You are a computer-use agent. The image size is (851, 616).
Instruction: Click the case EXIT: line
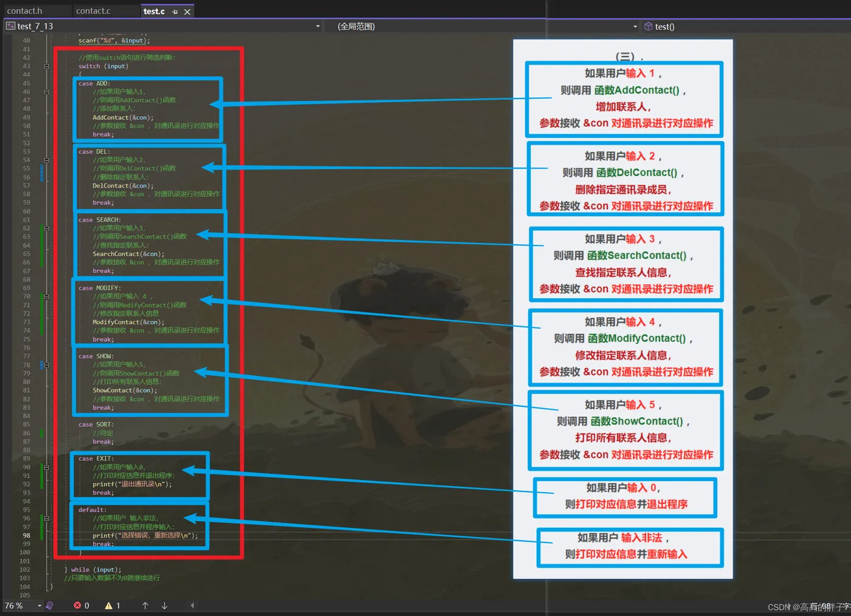point(96,459)
